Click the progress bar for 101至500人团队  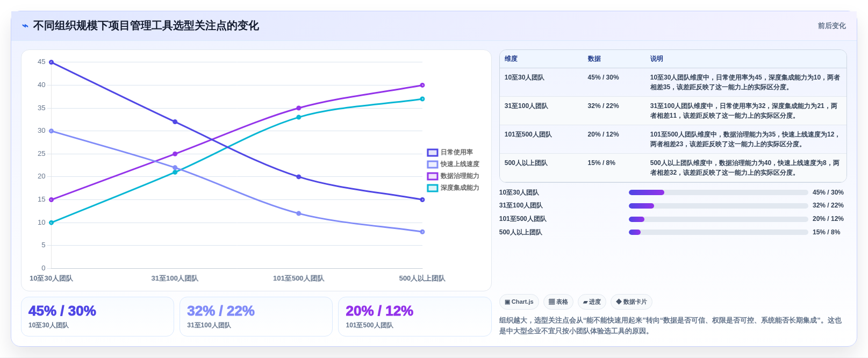pyautogui.click(x=719, y=219)
